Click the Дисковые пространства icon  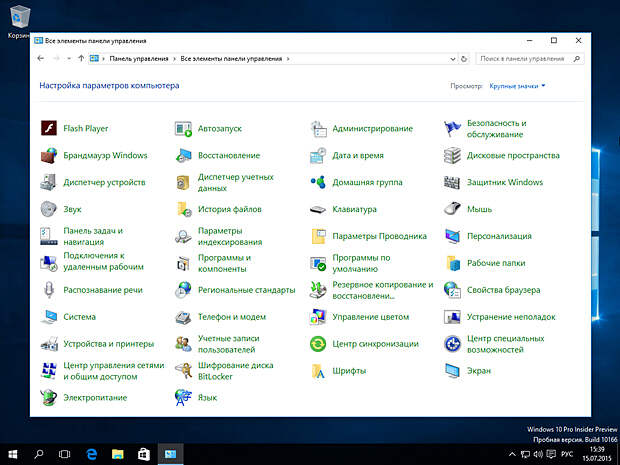[x=452, y=155]
